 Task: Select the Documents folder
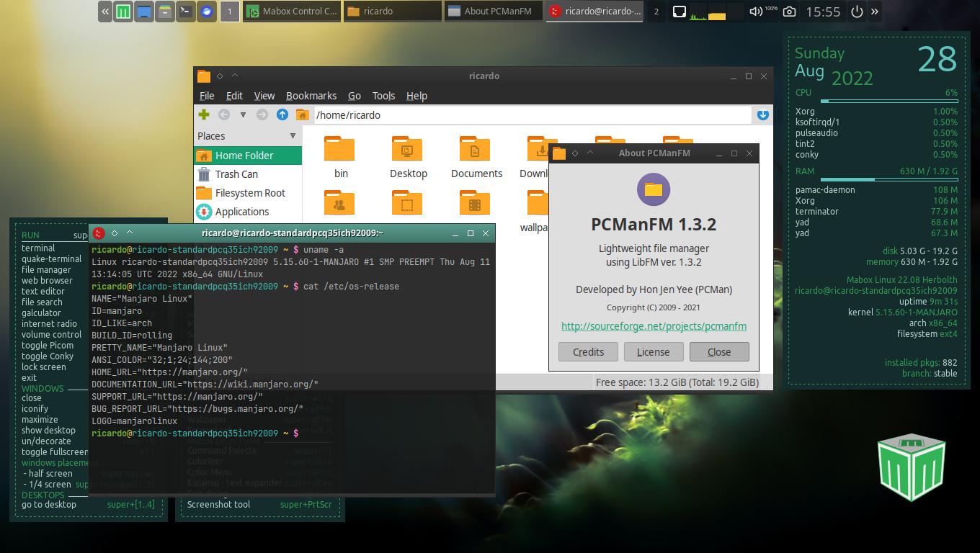pyautogui.click(x=476, y=157)
